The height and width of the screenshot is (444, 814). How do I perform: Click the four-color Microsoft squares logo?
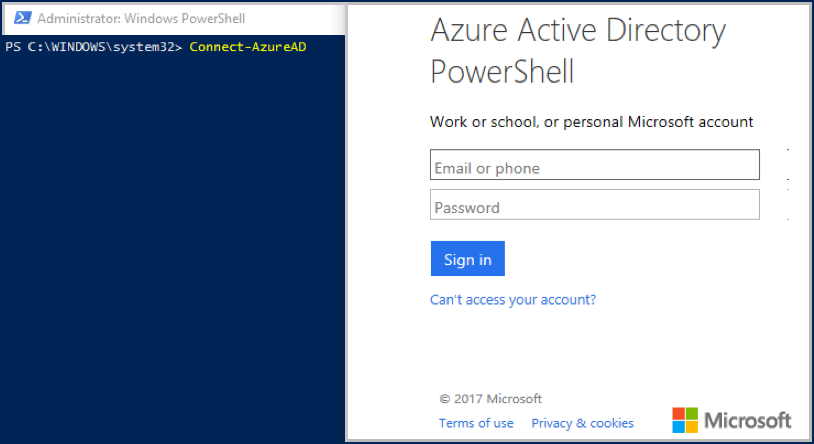(x=685, y=420)
